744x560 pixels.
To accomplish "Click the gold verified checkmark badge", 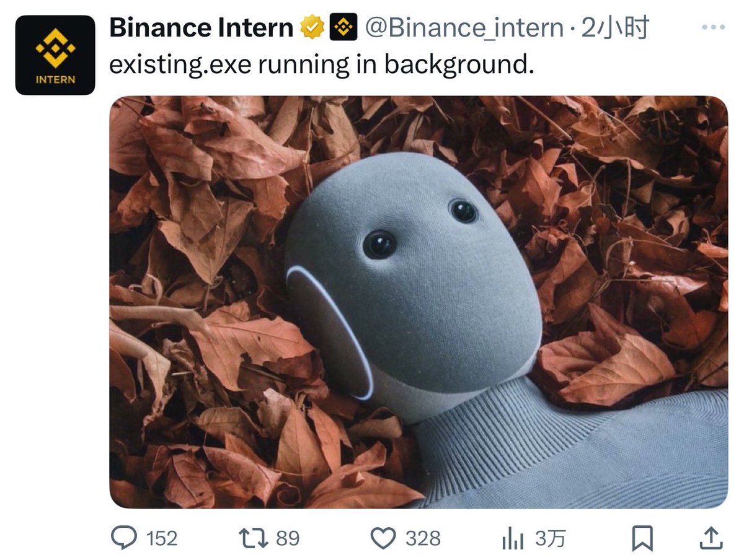I will click(312, 27).
